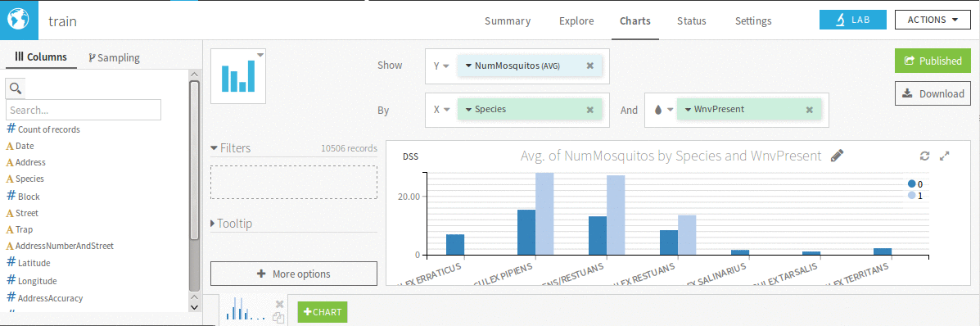Click the Published button

[933, 61]
